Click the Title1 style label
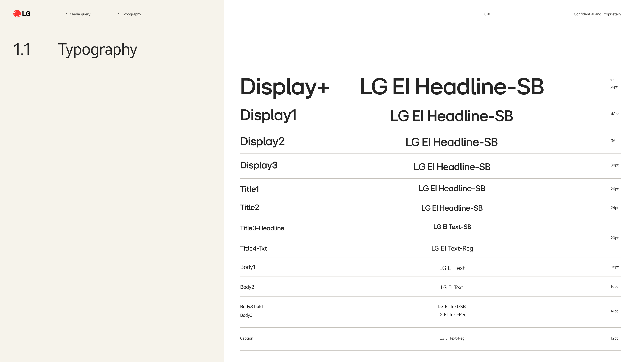 click(x=249, y=189)
